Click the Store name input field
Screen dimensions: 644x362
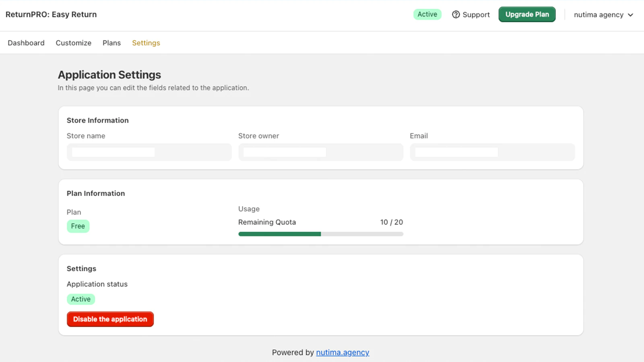coord(149,152)
